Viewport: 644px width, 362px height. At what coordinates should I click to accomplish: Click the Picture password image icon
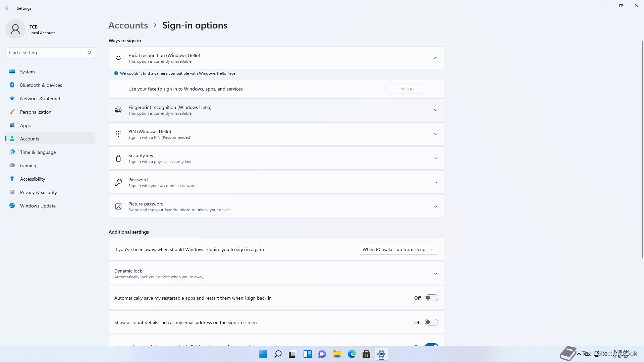click(x=118, y=206)
